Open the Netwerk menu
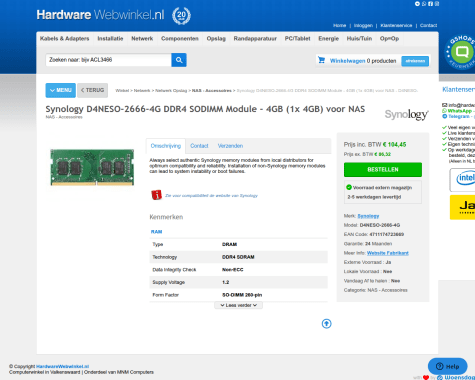The image size is (475, 380). click(x=142, y=39)
